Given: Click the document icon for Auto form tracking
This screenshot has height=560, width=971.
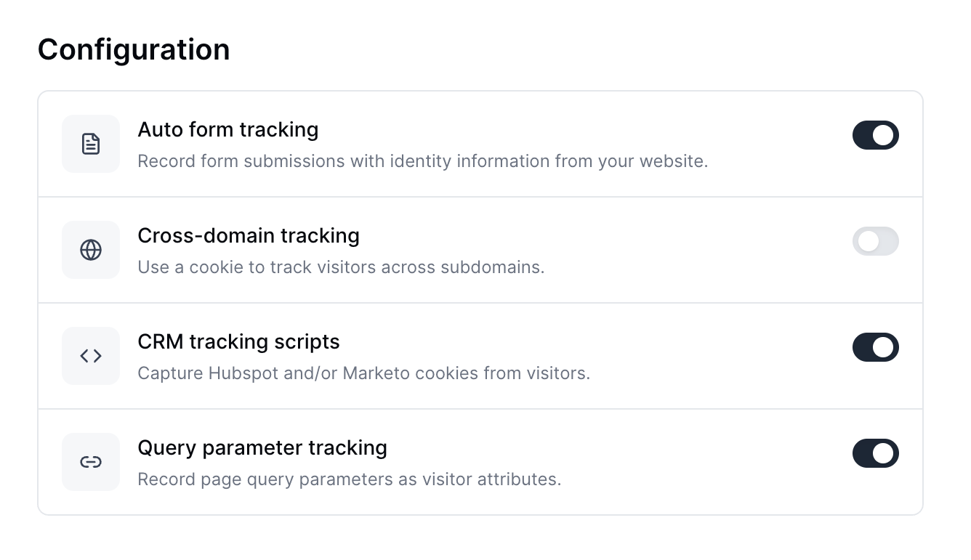Looking at the screenshot, I should [x=91, y=144].
